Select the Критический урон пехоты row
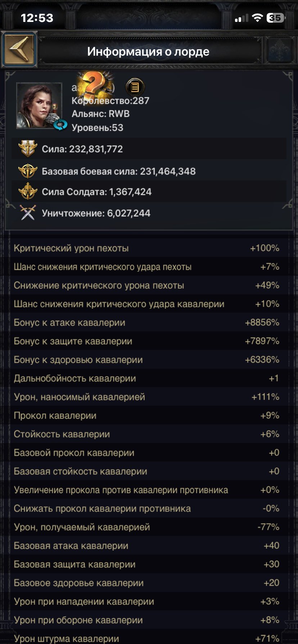Screen dimensions: 298x644 tap(146, 248)
